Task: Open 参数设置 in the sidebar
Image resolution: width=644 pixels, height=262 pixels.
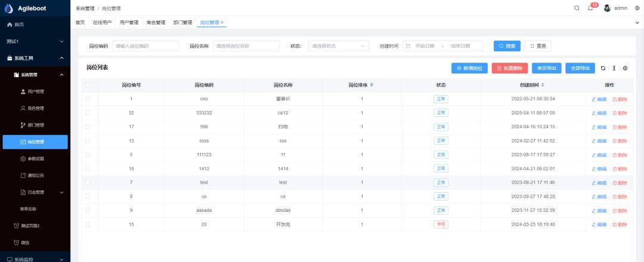Action: point(35,159)
